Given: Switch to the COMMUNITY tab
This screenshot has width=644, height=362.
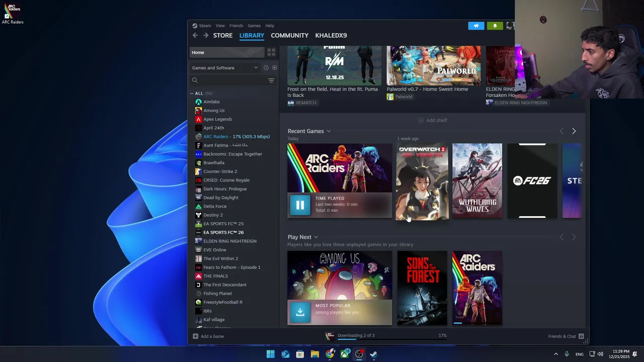Looking at the screenshot, I should [x=289, y=35].
